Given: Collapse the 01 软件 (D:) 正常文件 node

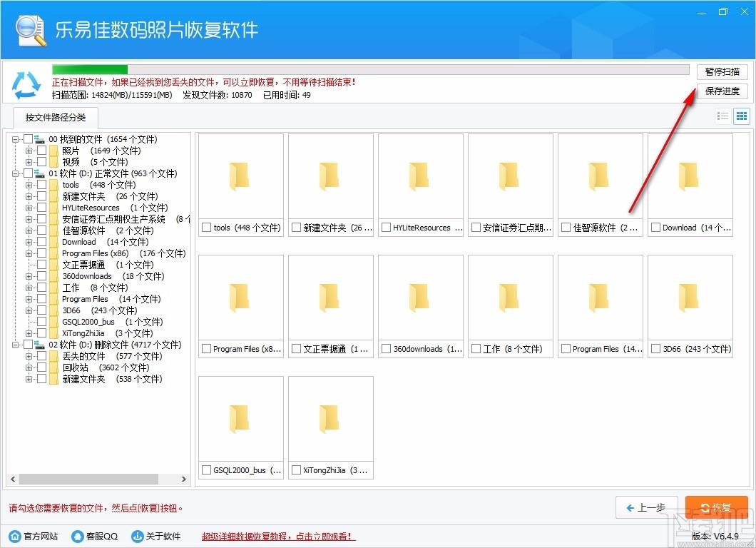Looking at the screenshot, I should coord(16,173).
